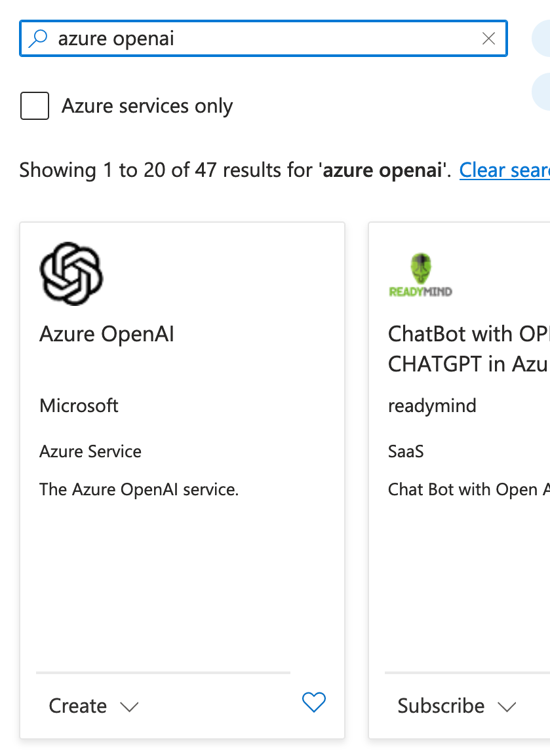This screenshot has height=756, width=550.
Task: Select the 'Azure Service' type label
Action: [x=90, y=451]
